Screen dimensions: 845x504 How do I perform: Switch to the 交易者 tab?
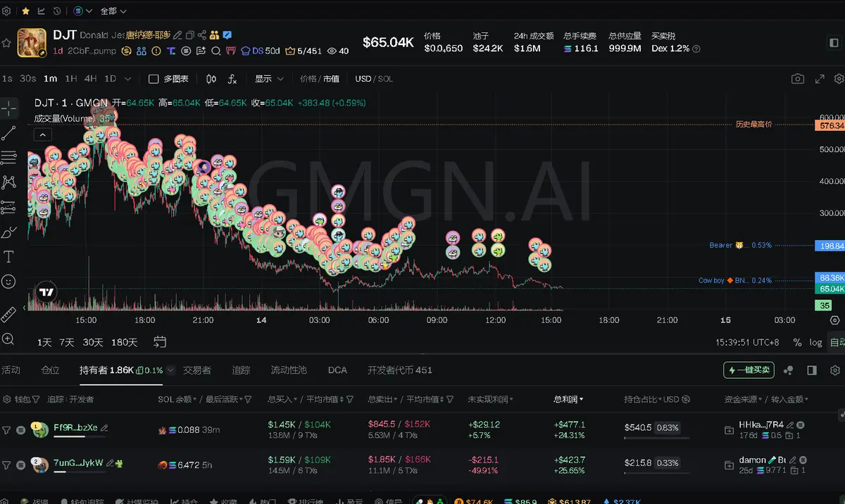point(197,370)
